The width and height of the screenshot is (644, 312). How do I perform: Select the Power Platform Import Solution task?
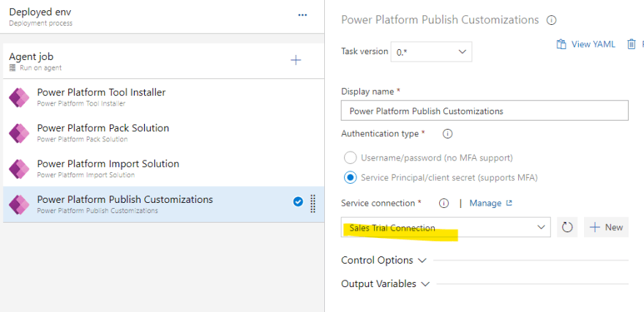[x=163, y=169]
